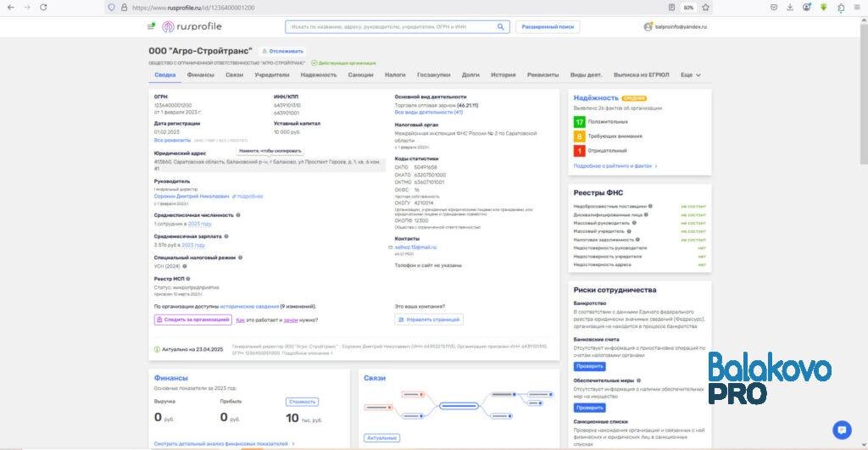The height and width of the screenshot is (450, 868).
Task: Open Подробнее о рейтинге и фактах link
Action: [615, 166]
